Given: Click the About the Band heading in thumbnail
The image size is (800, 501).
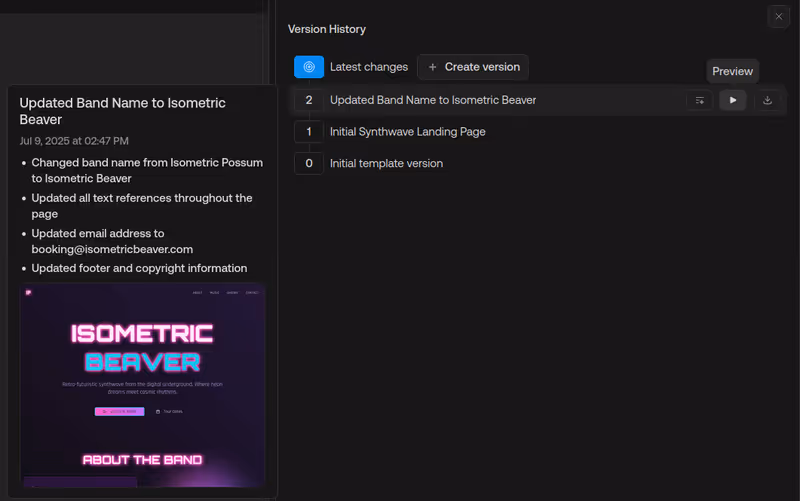Looking at the screenshot, I should click(x=142, y=460).
